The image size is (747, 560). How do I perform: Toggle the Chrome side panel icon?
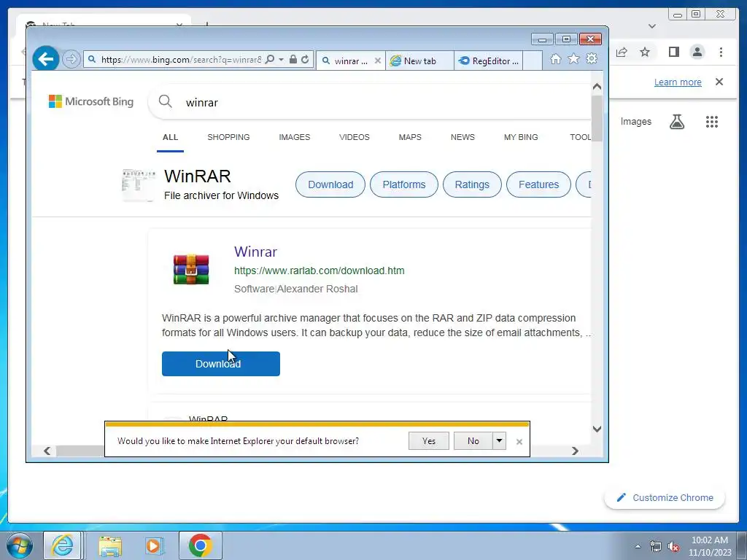pos(673,52)
